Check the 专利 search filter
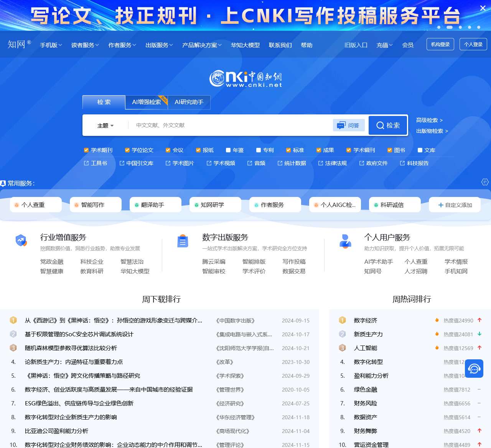The height and width of the screenshot is (448, 491). [x=258, y=150]
